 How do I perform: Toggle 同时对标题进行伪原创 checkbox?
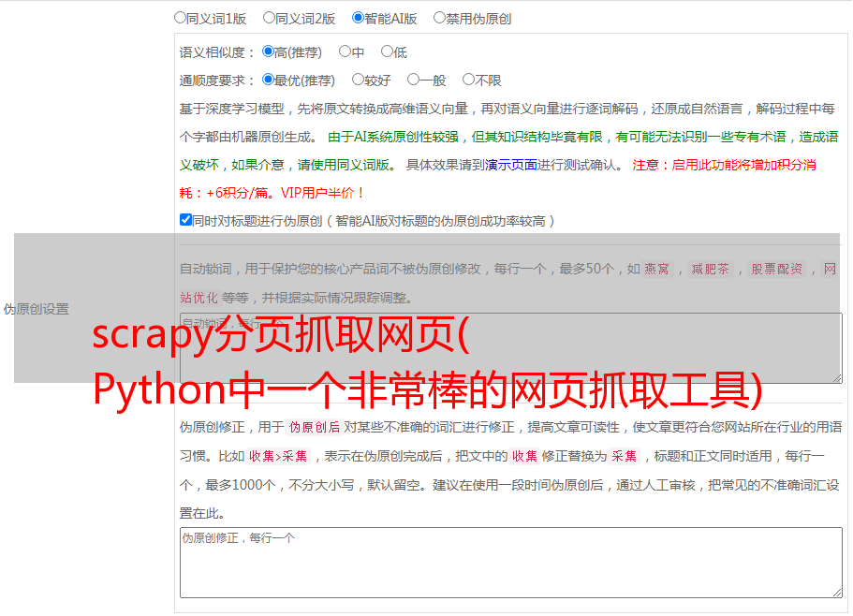[185, 220]
